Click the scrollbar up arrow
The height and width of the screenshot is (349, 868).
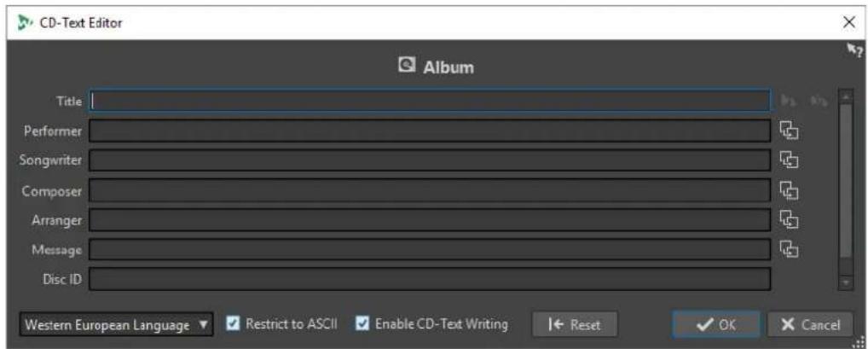point(845,96)
